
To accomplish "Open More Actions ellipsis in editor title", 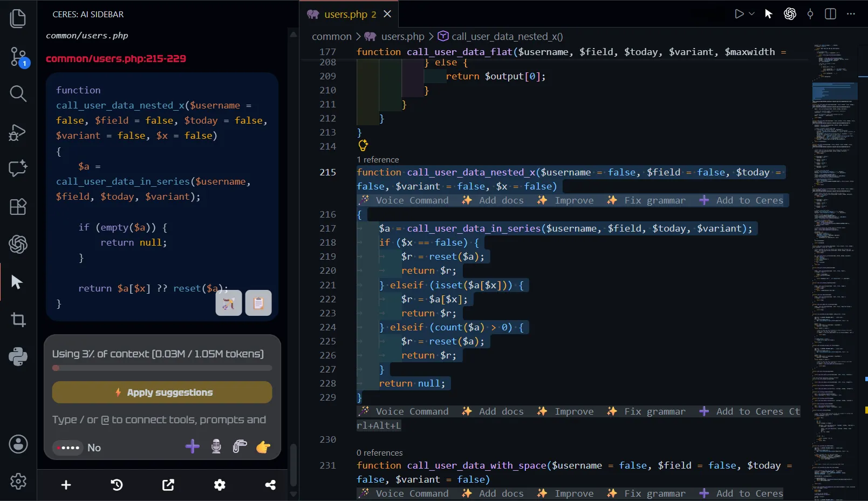I will (x=851, y=14).
